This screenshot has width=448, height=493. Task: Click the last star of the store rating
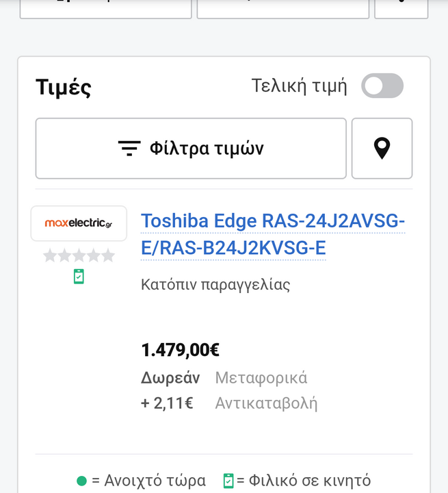(x=108, y=256)
